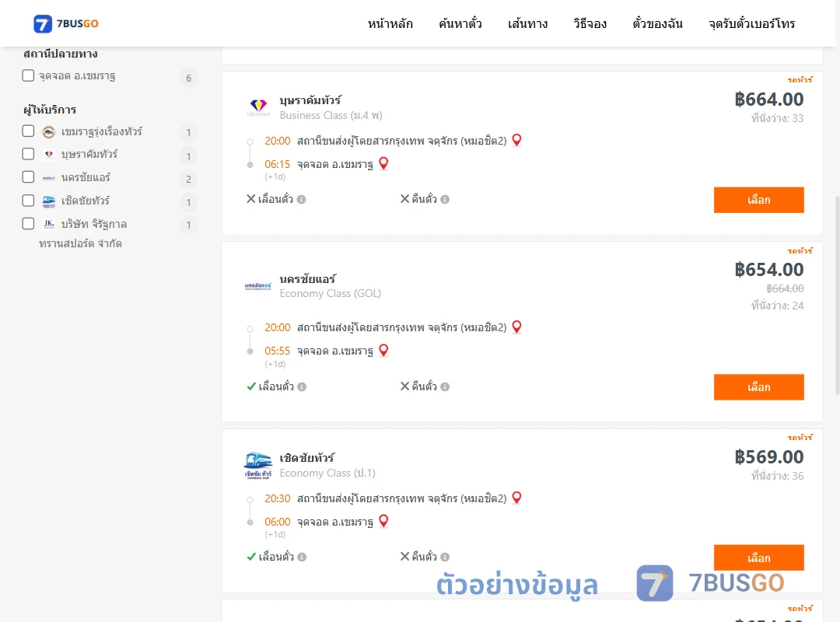The image size is (840, 622).
Task: Click เชิดชัยทัวร์ bus logo on trip card
Action: coord(258,465)
